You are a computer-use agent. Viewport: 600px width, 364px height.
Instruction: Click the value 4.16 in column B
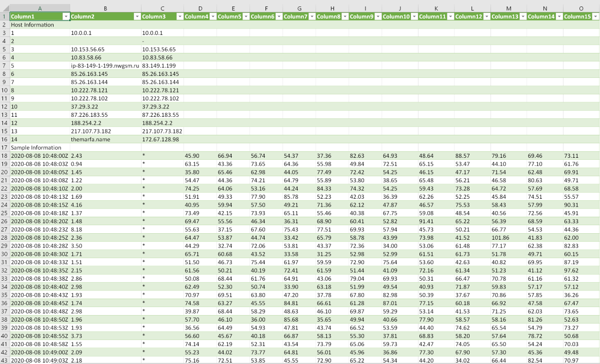pos(105,205)
